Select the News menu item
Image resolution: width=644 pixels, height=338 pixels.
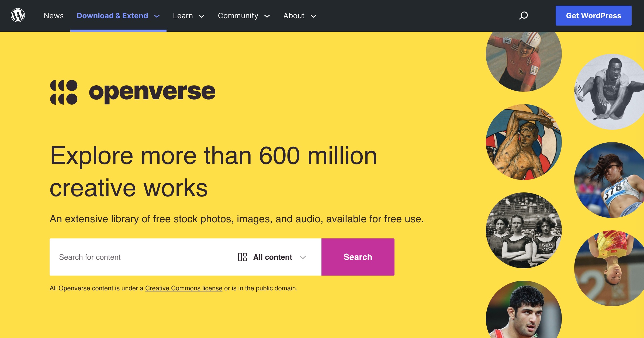53,16
